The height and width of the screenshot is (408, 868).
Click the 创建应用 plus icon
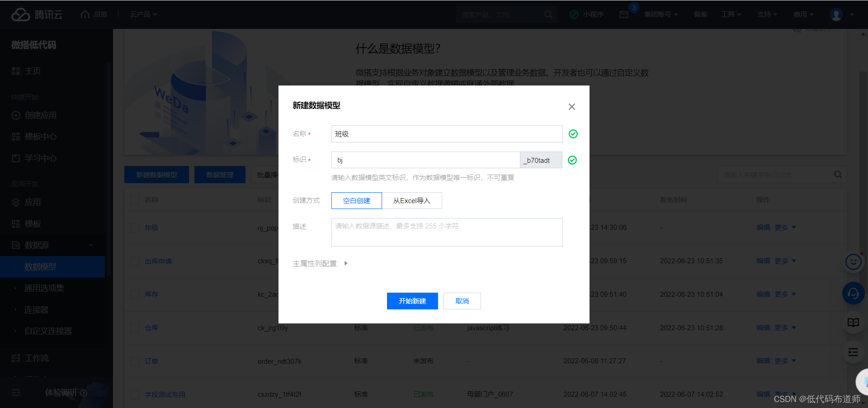[x=16, y=115]
